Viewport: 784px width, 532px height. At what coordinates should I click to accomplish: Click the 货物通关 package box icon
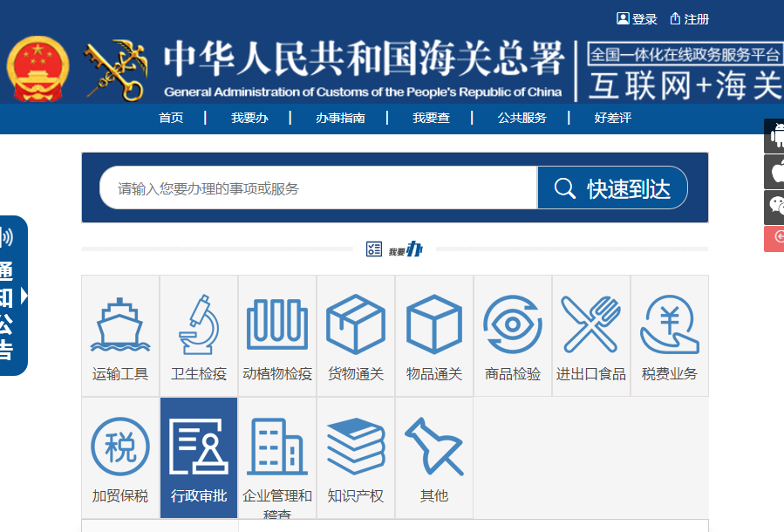(x=356, y=324)
